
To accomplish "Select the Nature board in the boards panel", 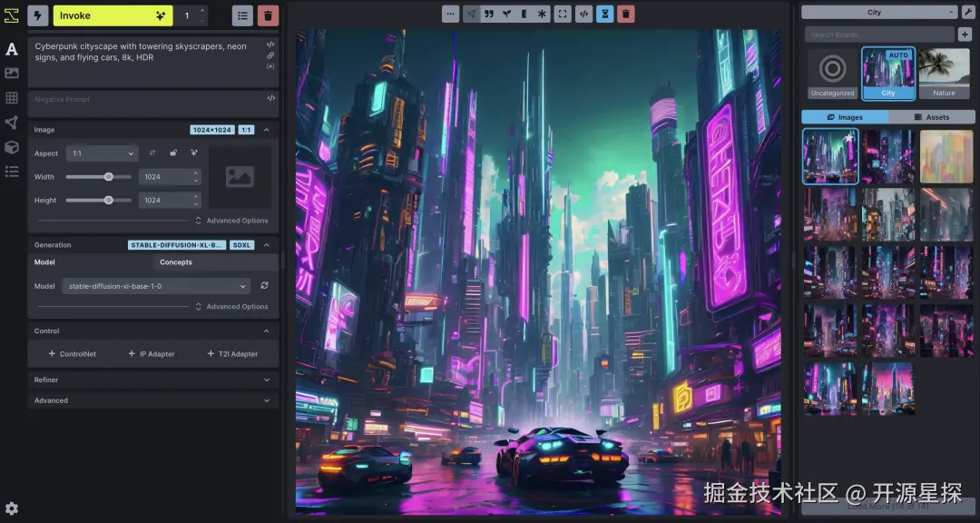I will click(x=945, y=73).
